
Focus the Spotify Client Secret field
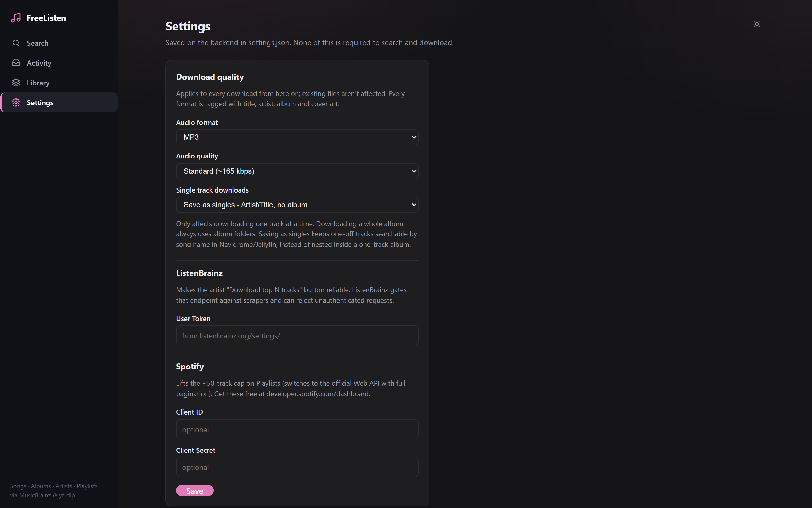tap(297, 467)
